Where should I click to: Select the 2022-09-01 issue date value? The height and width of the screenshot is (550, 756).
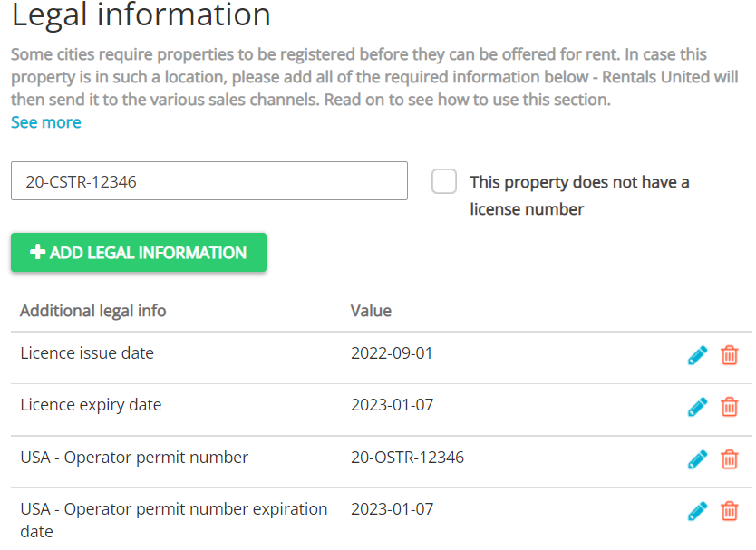tap(392, 353)
